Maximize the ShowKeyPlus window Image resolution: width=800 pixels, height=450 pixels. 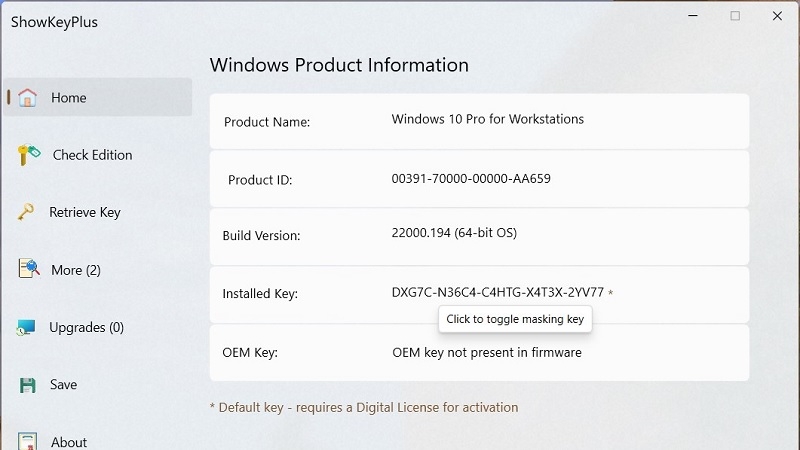click(735, 16)
